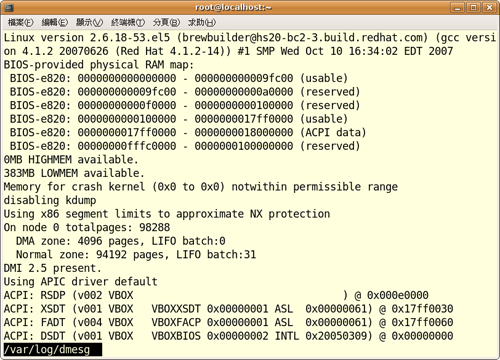Minimize the root@localhost terminal window

coord(457,7)
